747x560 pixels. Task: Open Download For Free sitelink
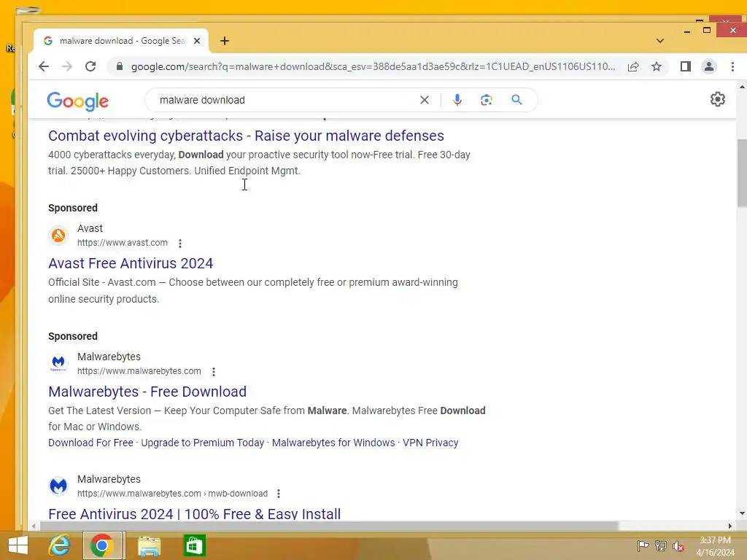[90, 443]
